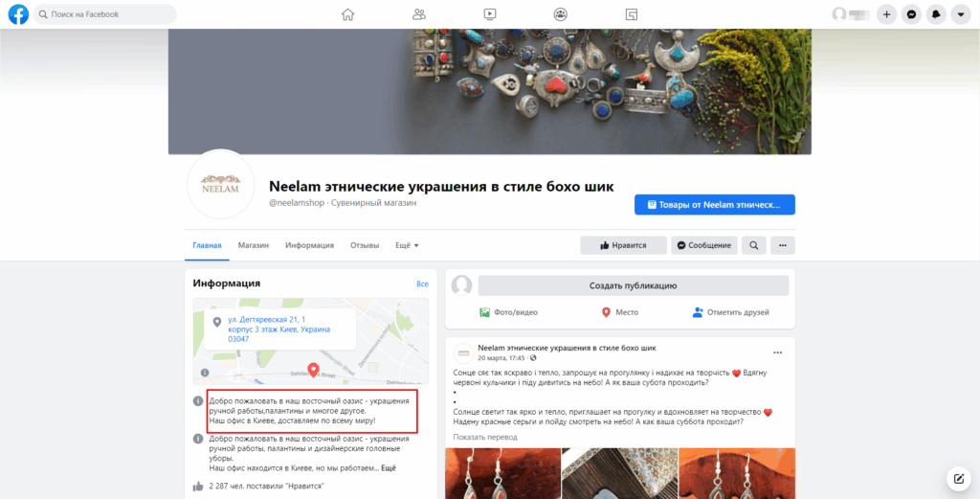Click @neelamshop username text
This screenshot has height=499, width=980.
297,203
